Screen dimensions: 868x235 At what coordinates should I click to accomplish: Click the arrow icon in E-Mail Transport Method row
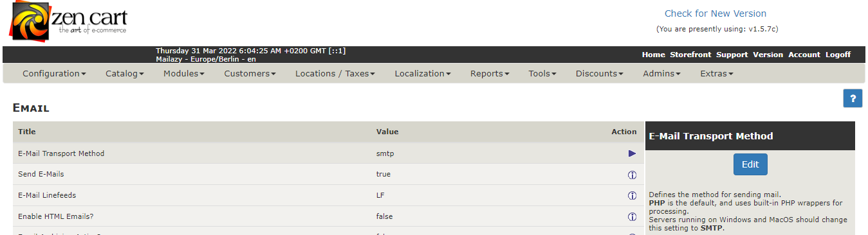632,153
